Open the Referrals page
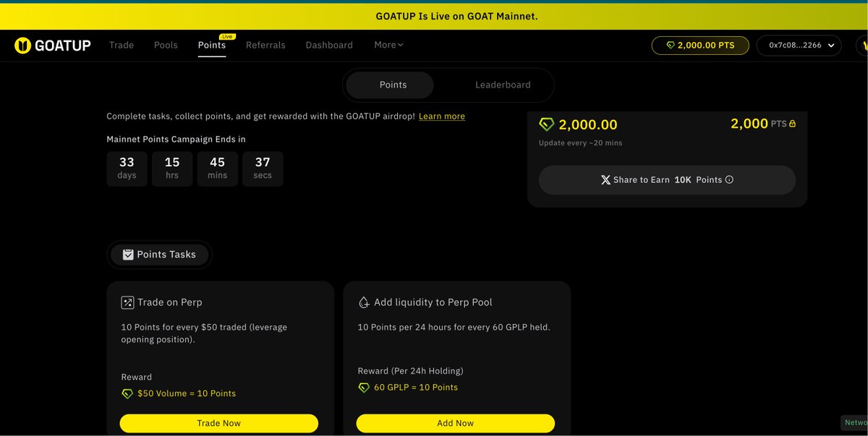Image resolution: width=868 pixels, height=436 pixels. point(265,45)
